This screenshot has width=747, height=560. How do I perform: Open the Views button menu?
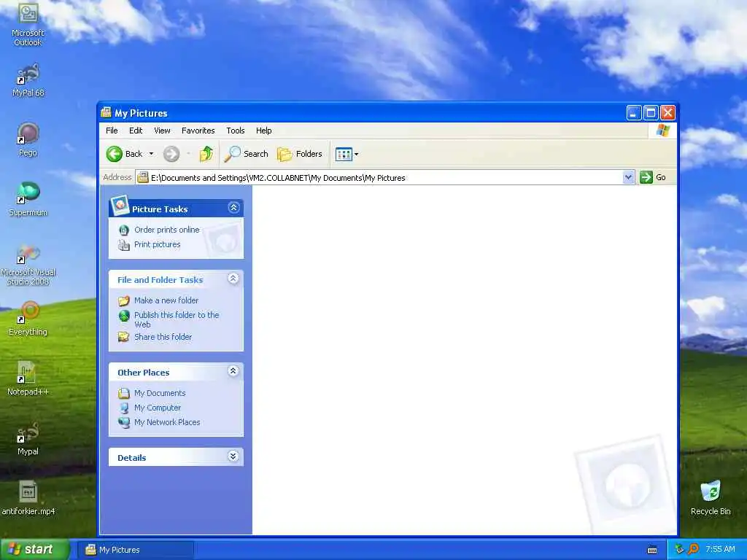(347, 154)
